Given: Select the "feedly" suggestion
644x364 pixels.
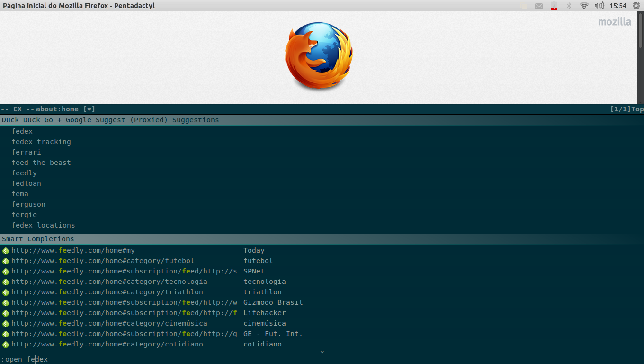Looking at the screenshot, I should (x=24, y=173).
